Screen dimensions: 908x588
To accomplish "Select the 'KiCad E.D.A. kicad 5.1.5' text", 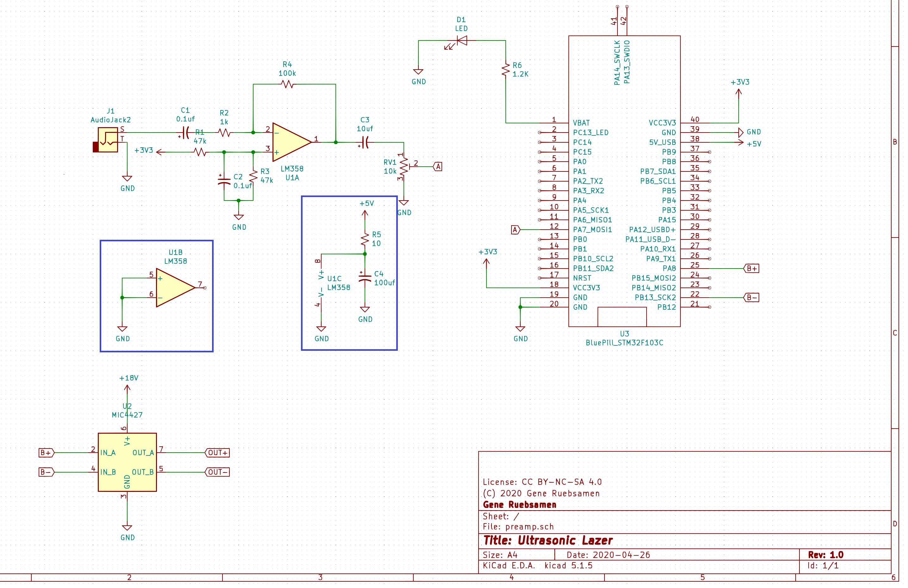I will pos(538,566).
